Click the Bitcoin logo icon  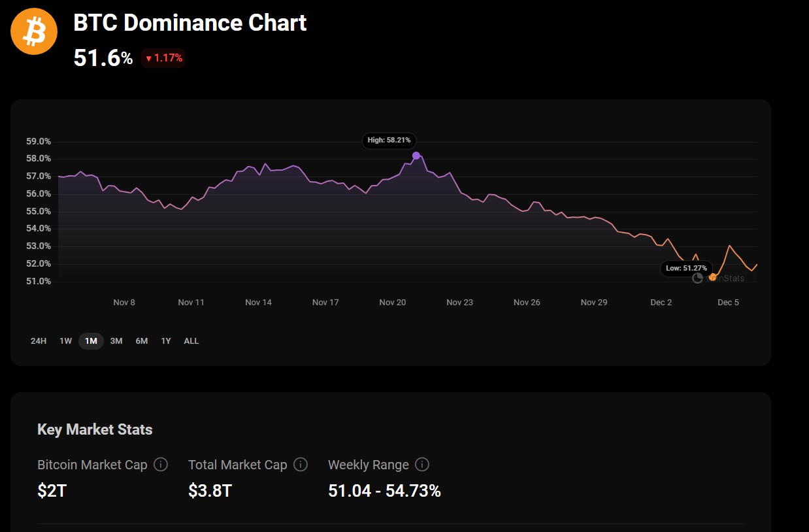pyautogui.click(x=33, y=31)
